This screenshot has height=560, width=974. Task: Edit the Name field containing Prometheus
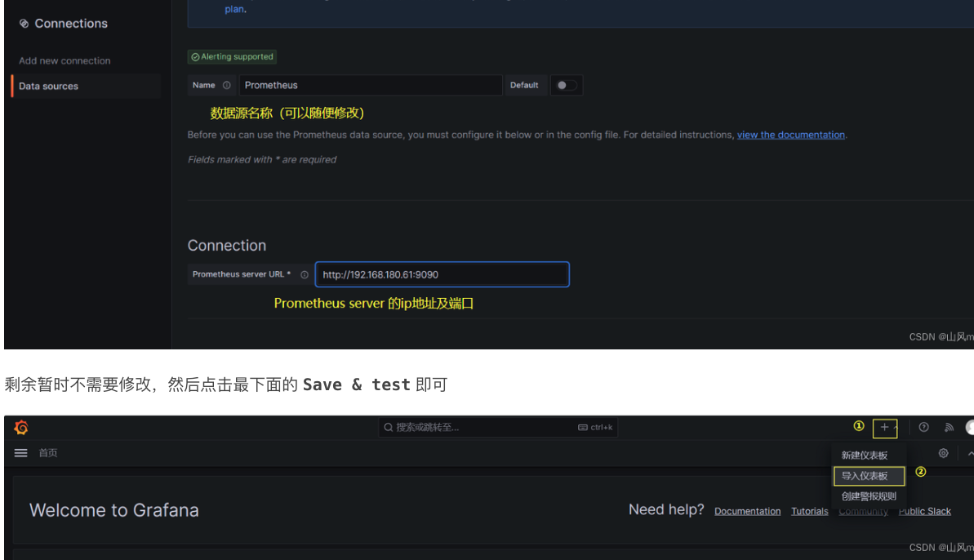[x=370, y=85]
